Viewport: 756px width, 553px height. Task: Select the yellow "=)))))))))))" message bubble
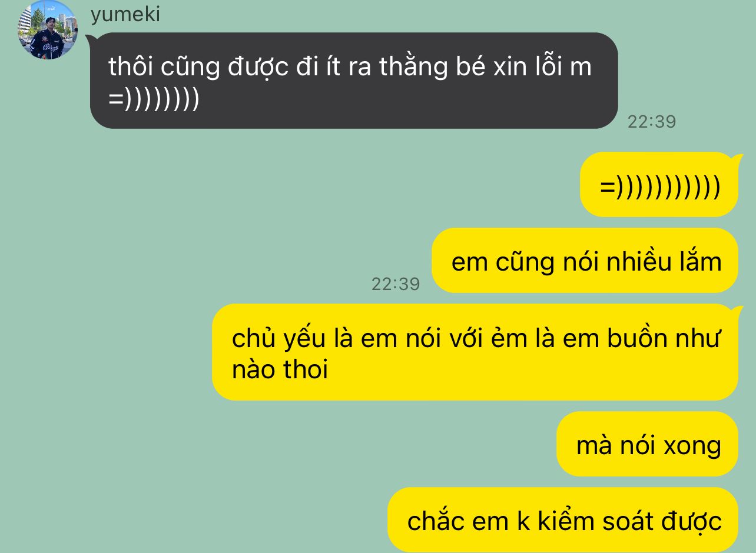pyautogui.click(x=660, y=185)
